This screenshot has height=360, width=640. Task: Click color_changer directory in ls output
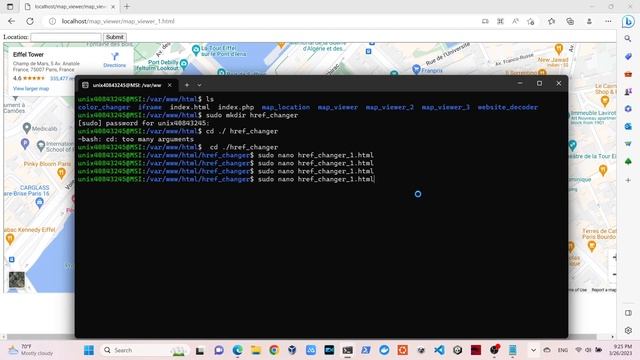pyautogui.click(x=104, y=107)
